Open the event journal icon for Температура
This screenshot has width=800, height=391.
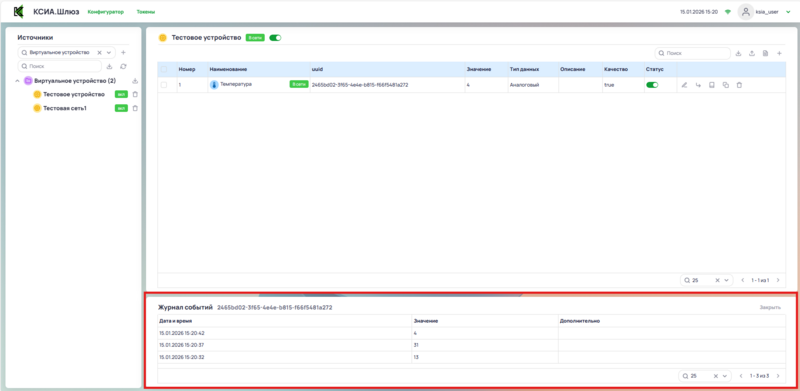[712, 85]
